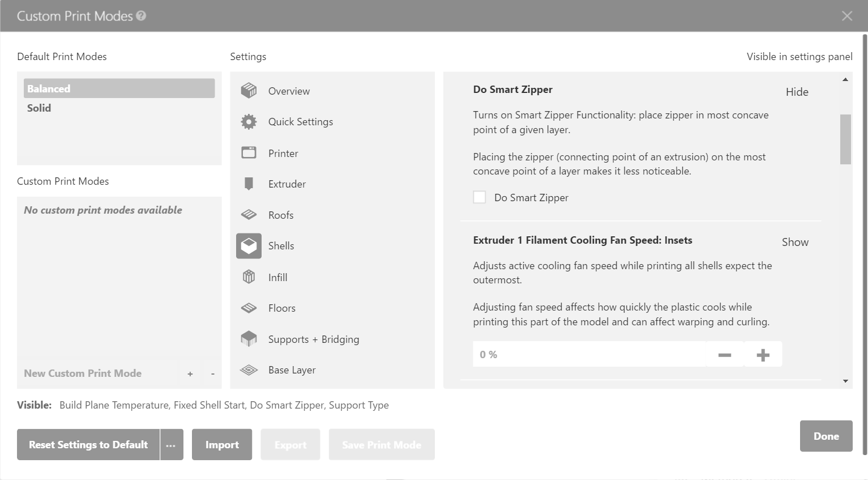The height and width of the screenshot is (480, 868).
Task: Select the Shells settings category
Action: point(281,246)
